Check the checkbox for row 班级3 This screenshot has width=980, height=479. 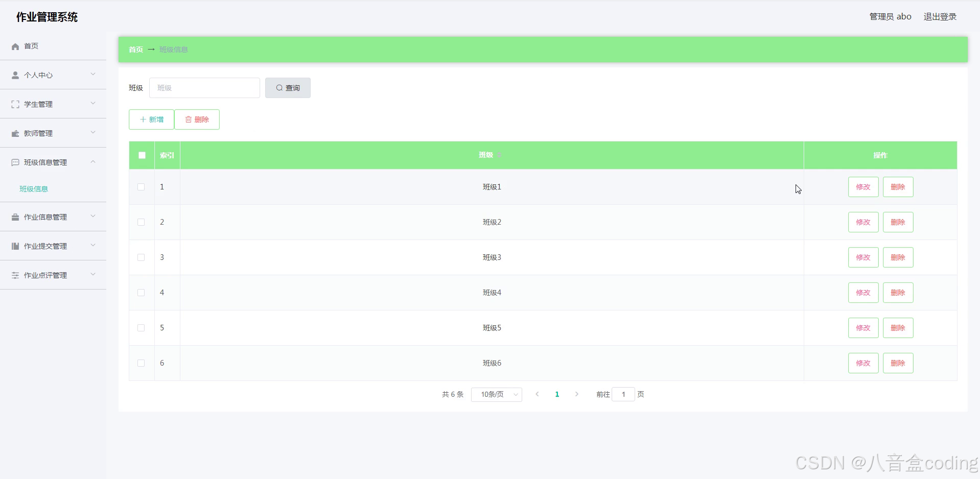pos(141,257)
